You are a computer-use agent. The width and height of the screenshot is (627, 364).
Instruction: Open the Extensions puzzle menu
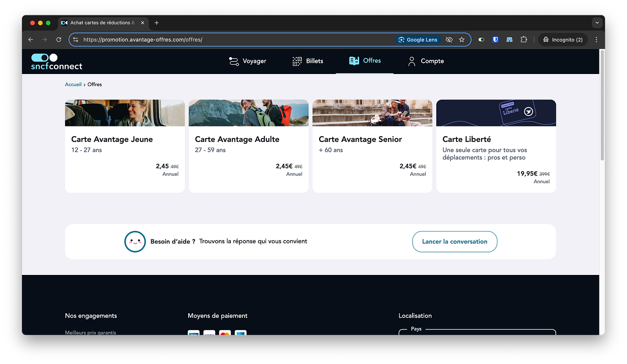pyautogui.click(x=524, y=40)
